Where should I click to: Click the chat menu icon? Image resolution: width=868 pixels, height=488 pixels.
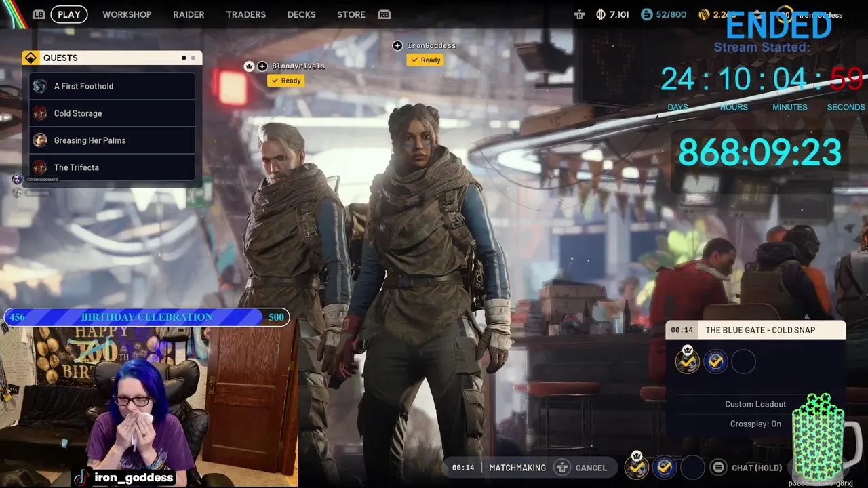pos(718,467)
